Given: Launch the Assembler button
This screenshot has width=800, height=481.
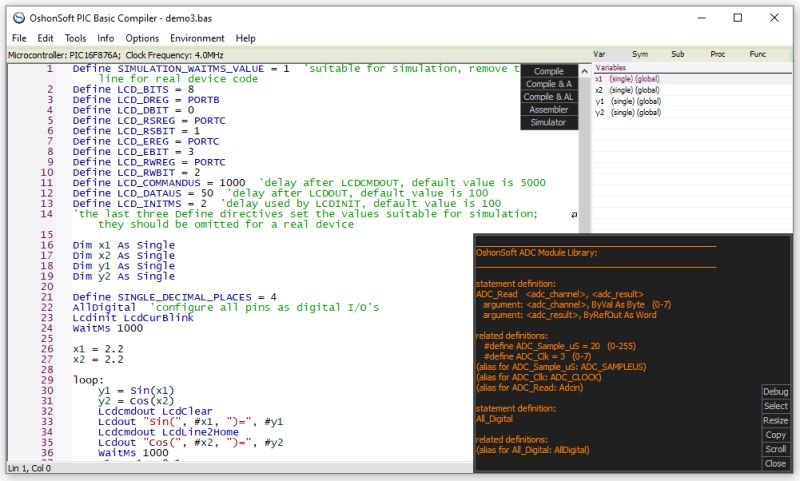Looking at the screenshot, I should tap(549, 109).
